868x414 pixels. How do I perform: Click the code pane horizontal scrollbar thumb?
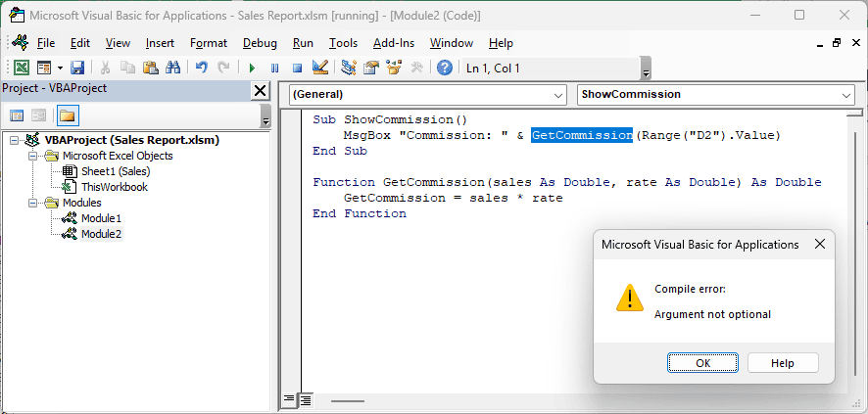coord(348,400)
